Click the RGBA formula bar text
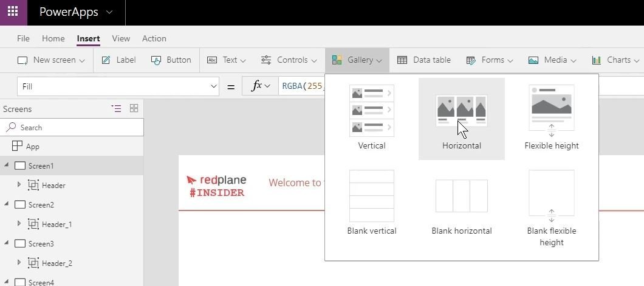 coord(303,86)
